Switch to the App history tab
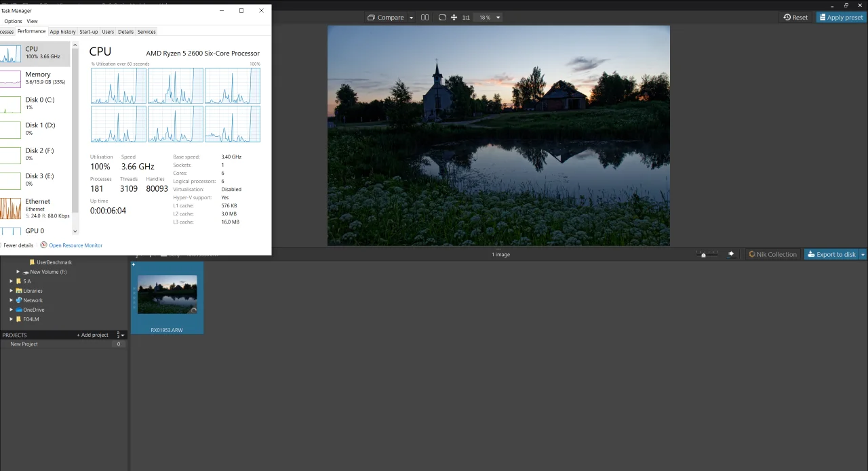The image size is (868, 471). click(x=63, y=32)
